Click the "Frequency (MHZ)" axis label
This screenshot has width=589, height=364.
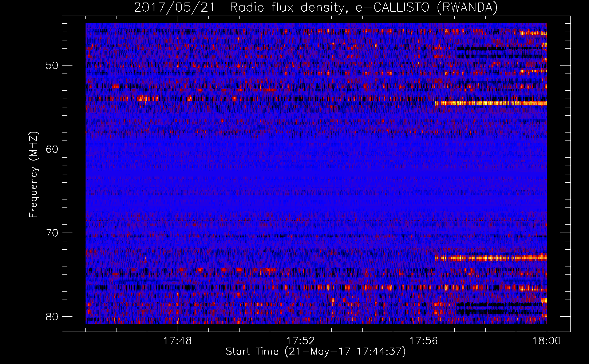coord(33,175)
